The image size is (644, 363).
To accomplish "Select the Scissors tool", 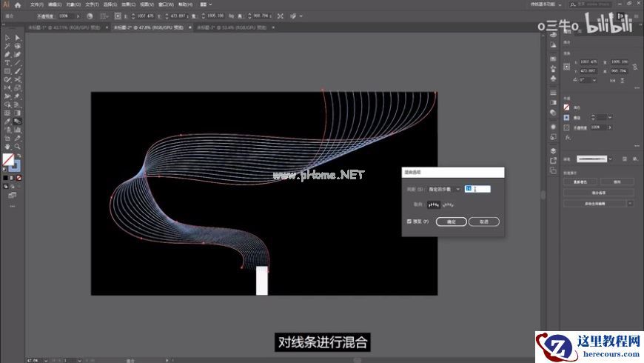I will (x=18, y=79).
